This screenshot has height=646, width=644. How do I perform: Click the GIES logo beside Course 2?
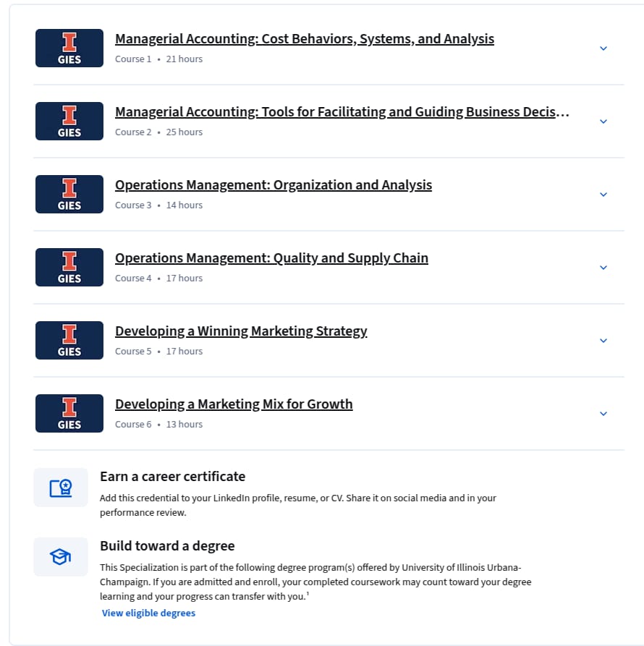click(69, 121)
